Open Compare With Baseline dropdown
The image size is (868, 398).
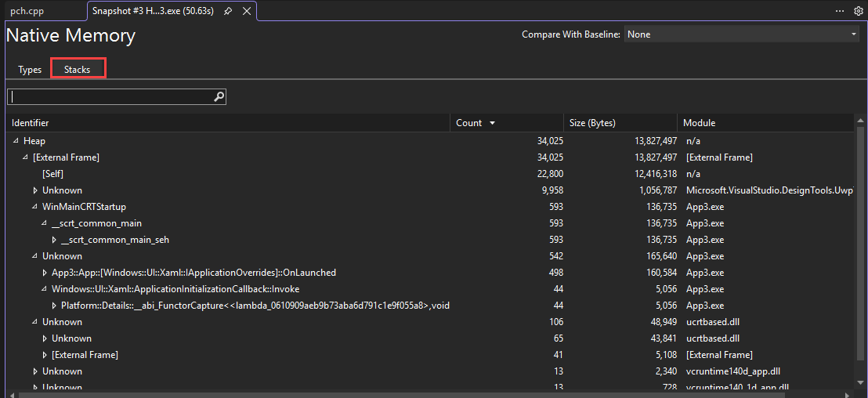[742, 34]
